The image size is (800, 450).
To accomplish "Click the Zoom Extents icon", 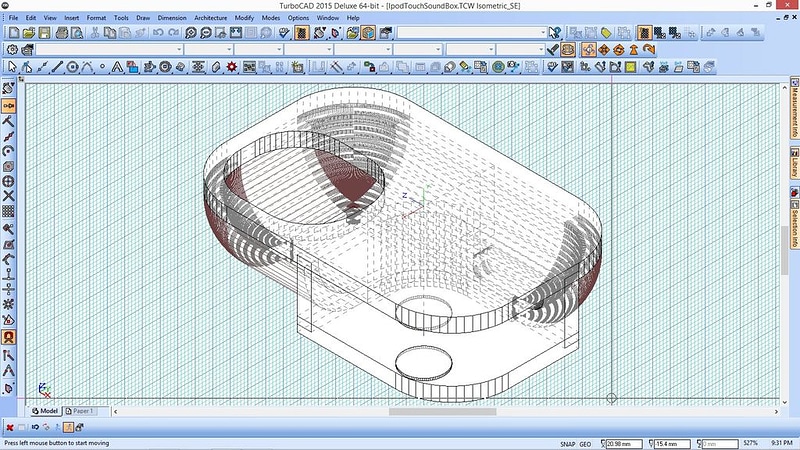I will 236,33.
